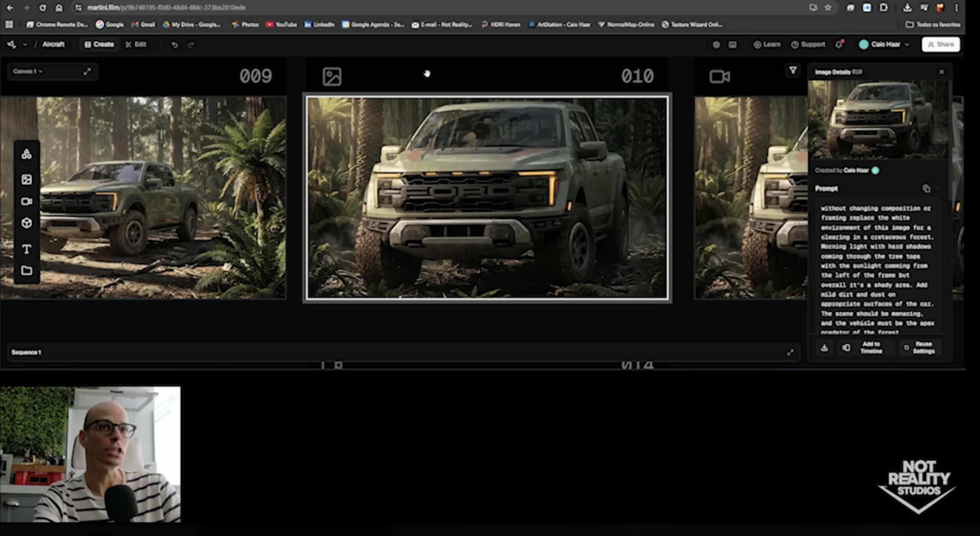980x536 pixels.
Task: Click the Sequence 1 label
Action: (26, 352)
